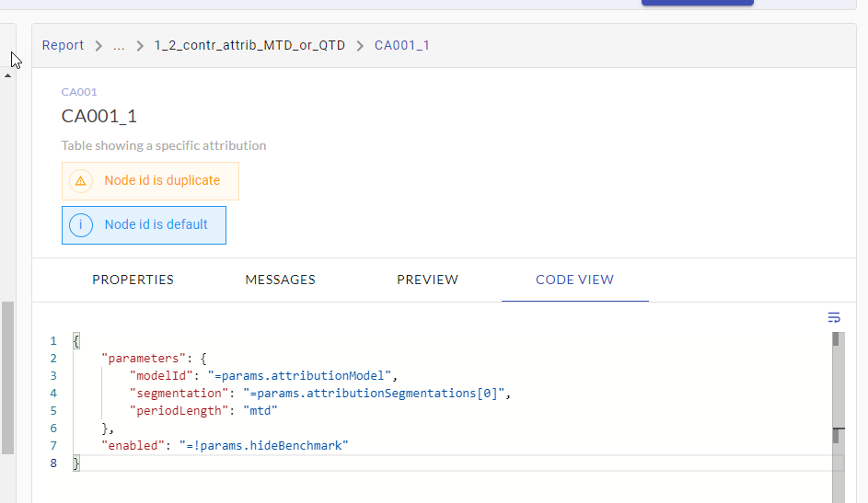Switch to the PROPERTIES tab

coord(133,280)
